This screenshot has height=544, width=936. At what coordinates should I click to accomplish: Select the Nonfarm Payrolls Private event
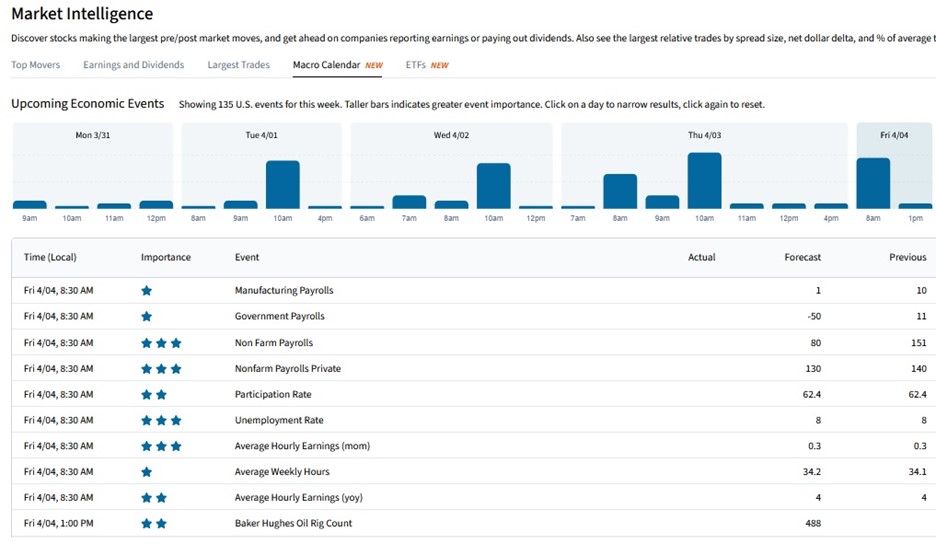pyautogui.click(x=288, y=368)
